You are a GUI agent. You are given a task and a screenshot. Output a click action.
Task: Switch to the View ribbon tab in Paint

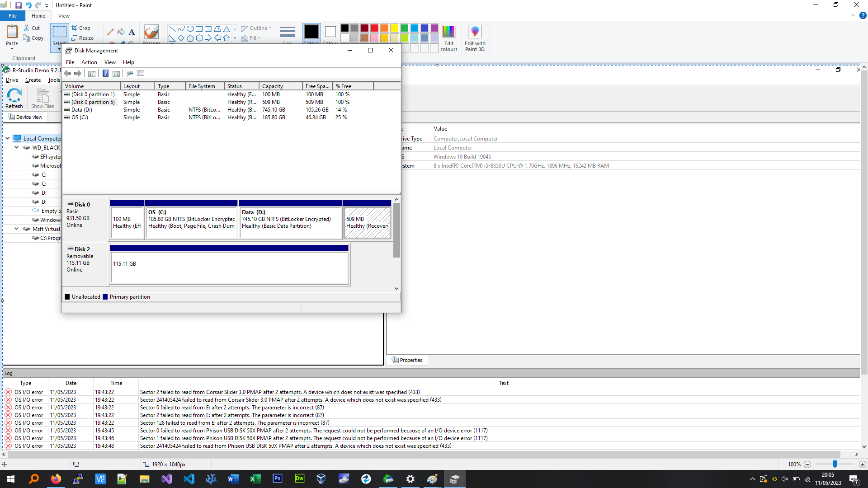pos(64,16)
